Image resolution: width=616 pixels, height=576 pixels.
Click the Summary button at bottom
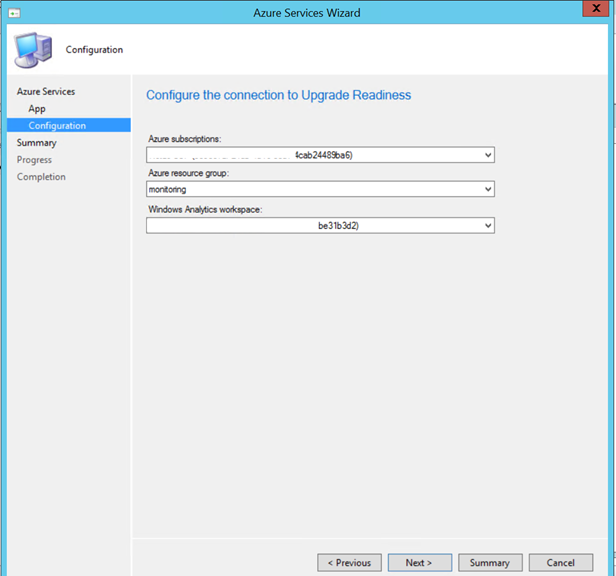click(490, 563)
